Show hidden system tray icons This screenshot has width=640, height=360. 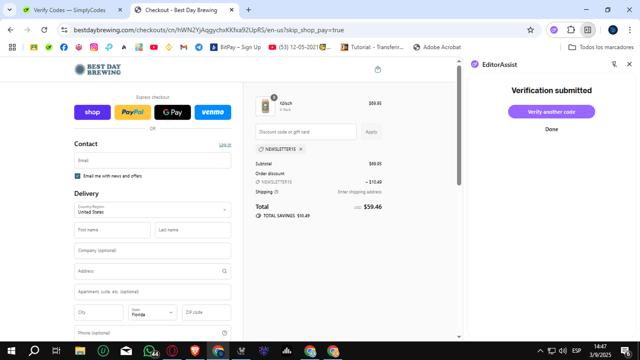tap(540, 351)
